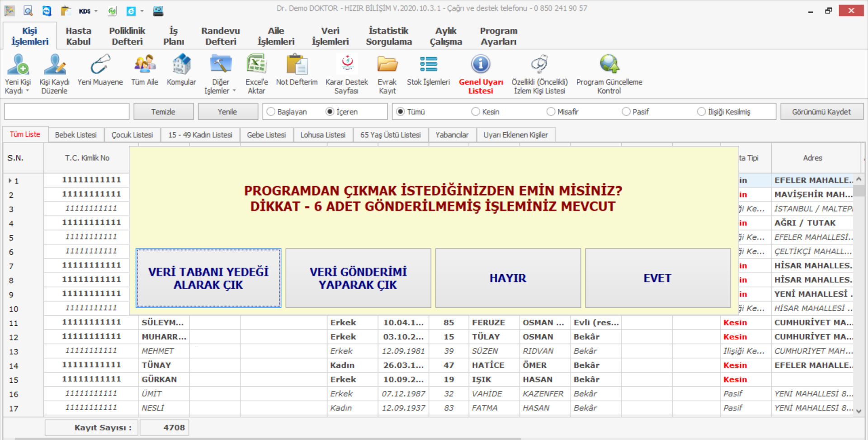Click the application logo icon at top left
Image resolution: width=868 pixels, height=440 pixels.
tap(9, 11)
